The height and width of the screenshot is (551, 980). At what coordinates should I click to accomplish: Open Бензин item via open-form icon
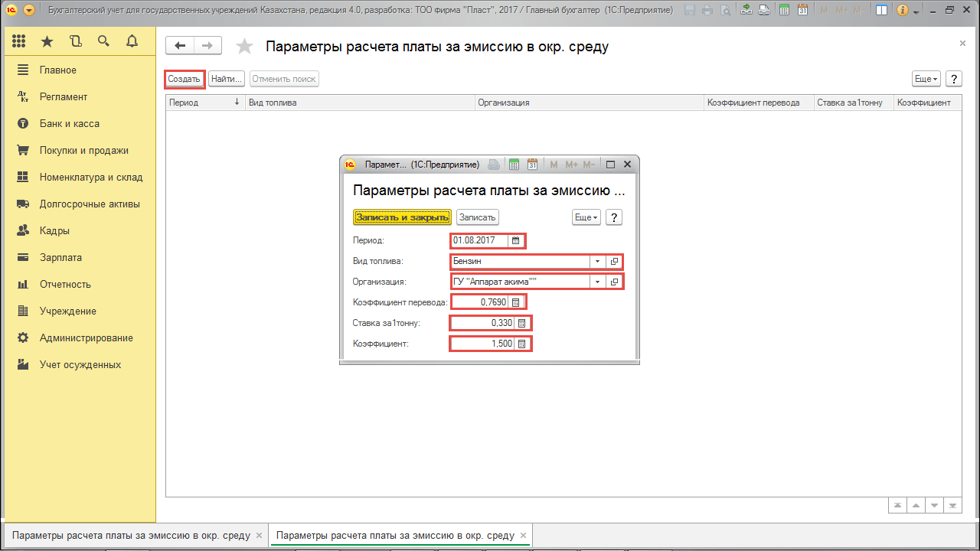coord(614,261)
